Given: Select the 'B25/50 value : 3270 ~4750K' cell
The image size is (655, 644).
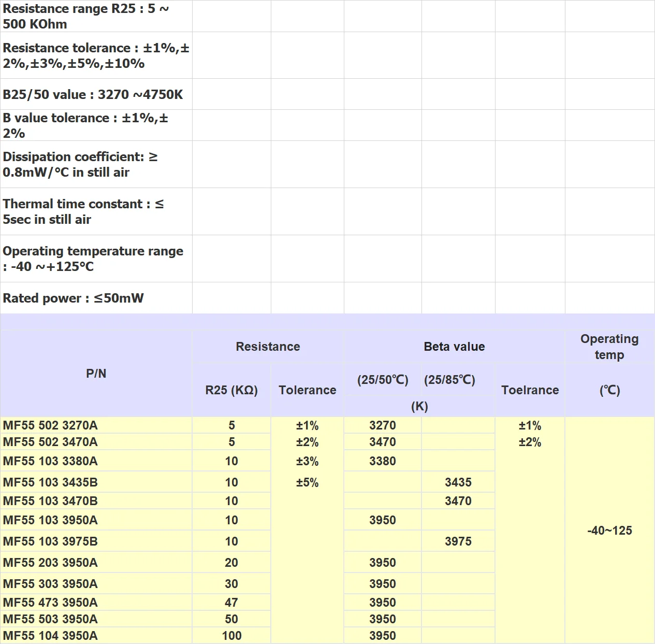Looking at the screenshot, I should 96,94.
